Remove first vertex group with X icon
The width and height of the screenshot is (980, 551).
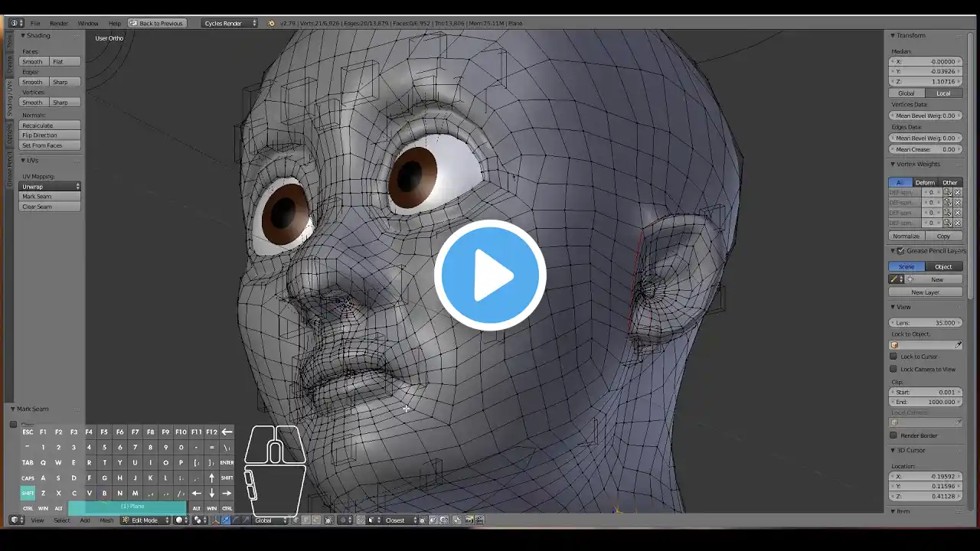click(x=958, y=193)
